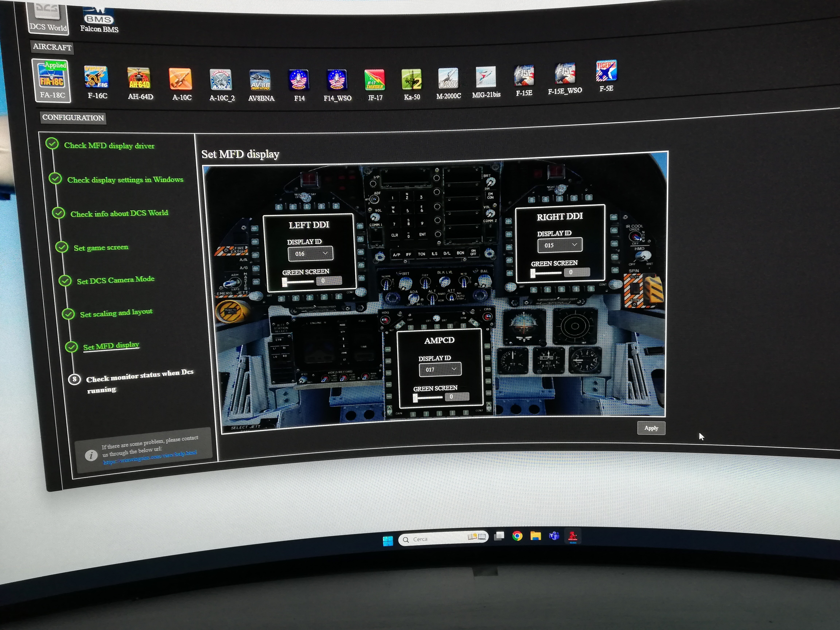Expand the AMPCD display ID dropdown
840x630 pixels.
[440, 370]
